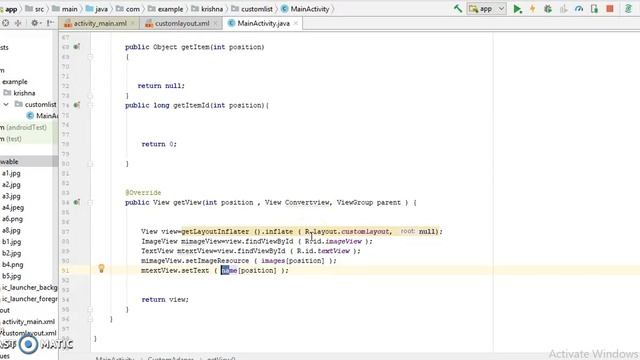Click R.layout.customlayout in inflate call
Image resolution: width=640 pixels, height=360 pixels.
click(x=347, y=231)
